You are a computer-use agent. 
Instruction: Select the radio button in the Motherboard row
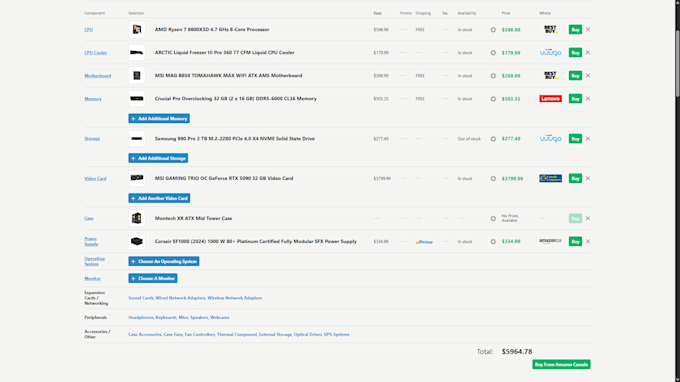493,76
